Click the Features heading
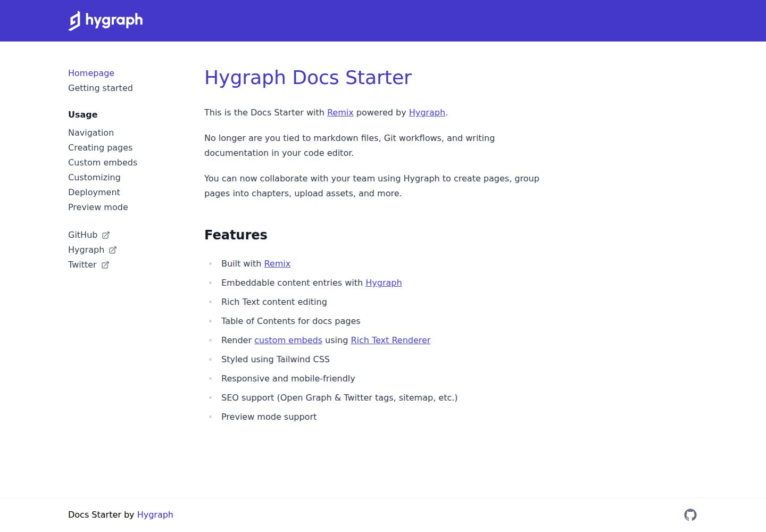The image size is (766, 532). 236,235
